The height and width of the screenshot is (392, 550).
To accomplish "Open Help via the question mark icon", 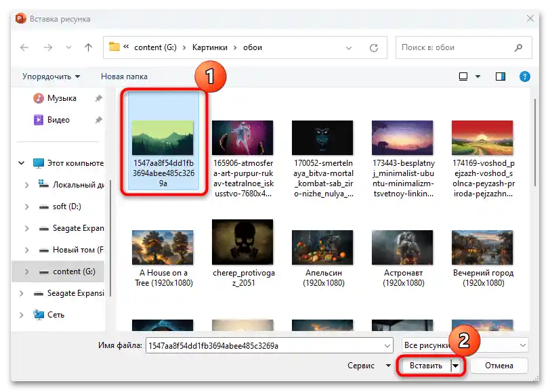I will (x=525, y=77).
